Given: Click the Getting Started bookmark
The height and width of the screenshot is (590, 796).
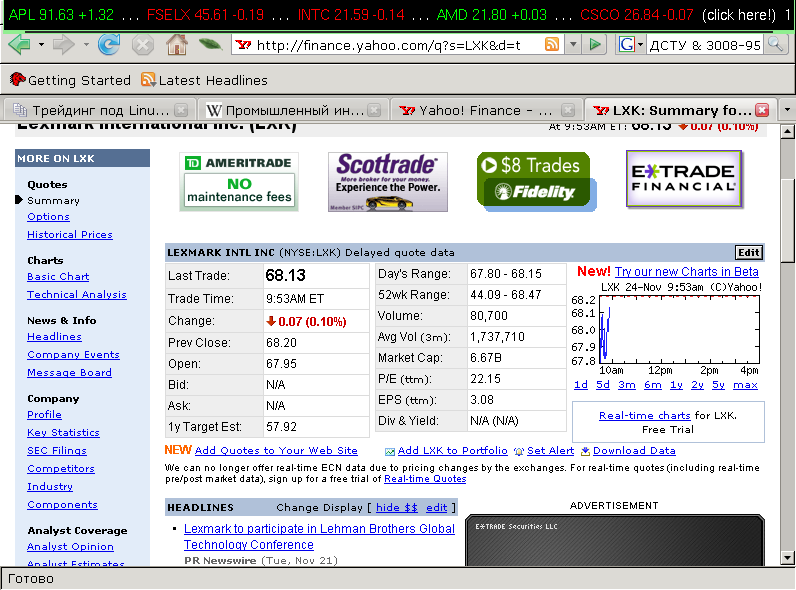Looking at the screenshot, I should pos(70,80).
